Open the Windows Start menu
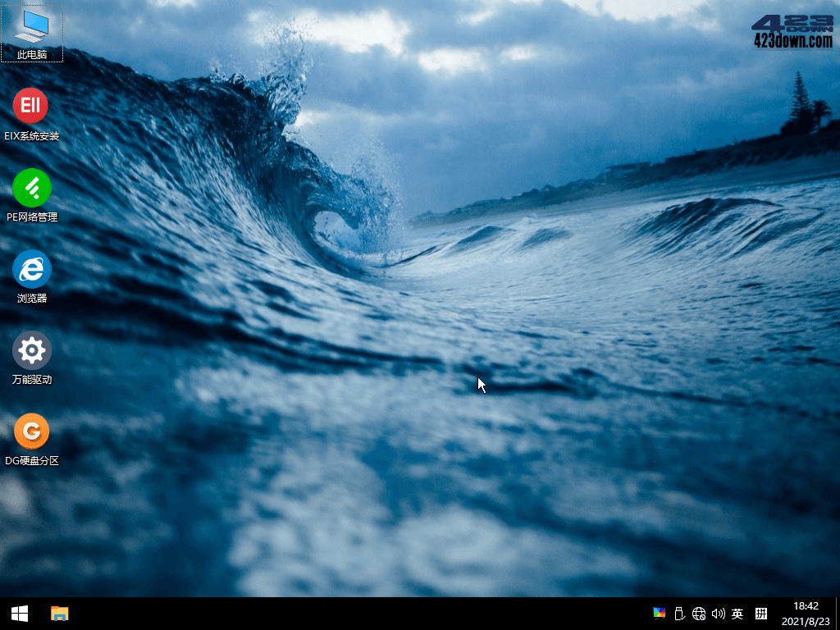The width and height of the screenshot is (840, 630). point(20,613)
